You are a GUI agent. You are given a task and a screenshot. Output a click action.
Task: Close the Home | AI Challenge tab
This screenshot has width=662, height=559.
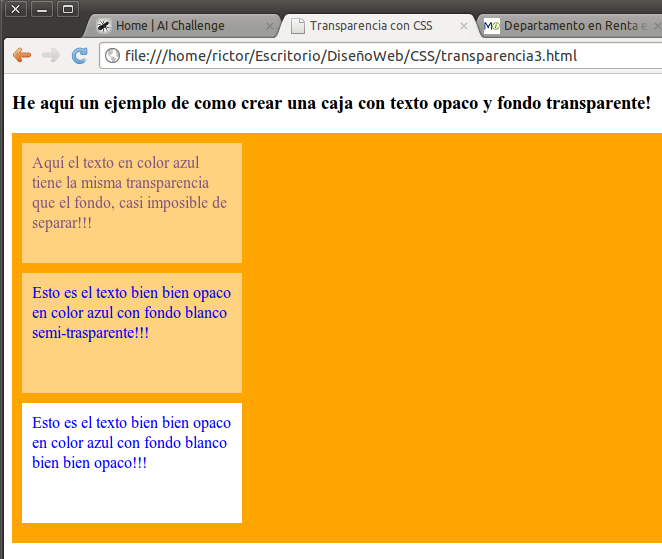pyautogui.click(x=270, y=26)
